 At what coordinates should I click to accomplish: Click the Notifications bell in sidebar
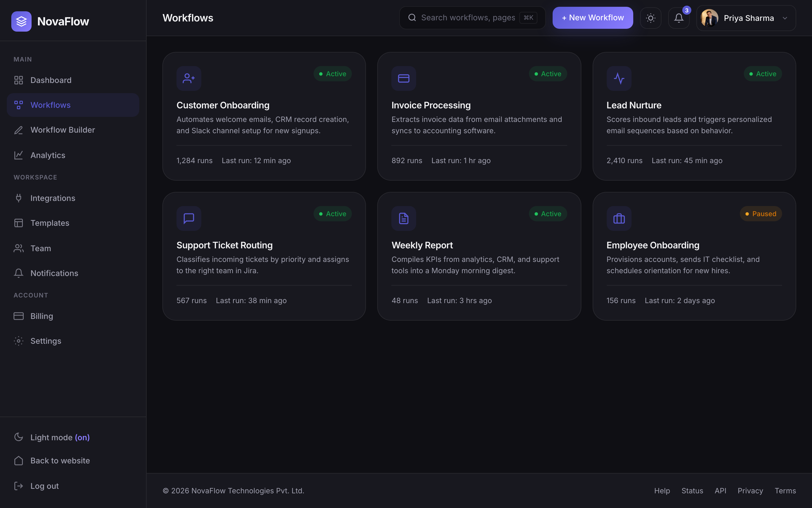pyautogui.click(x=18, y=273)
